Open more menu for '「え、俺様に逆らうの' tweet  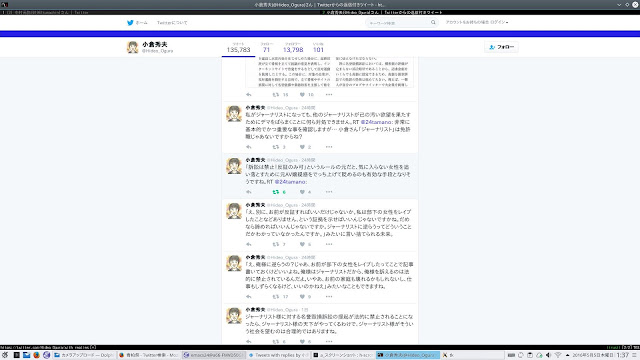point(329,296)
